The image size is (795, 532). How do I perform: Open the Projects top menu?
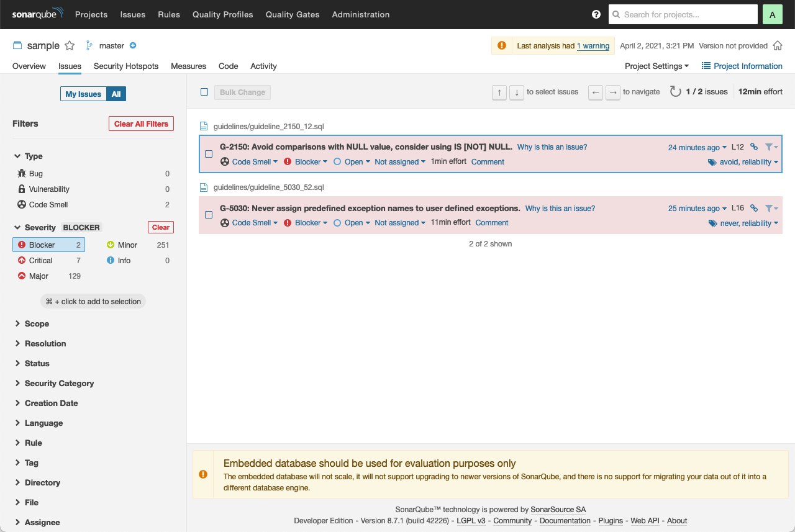(91, 14)
